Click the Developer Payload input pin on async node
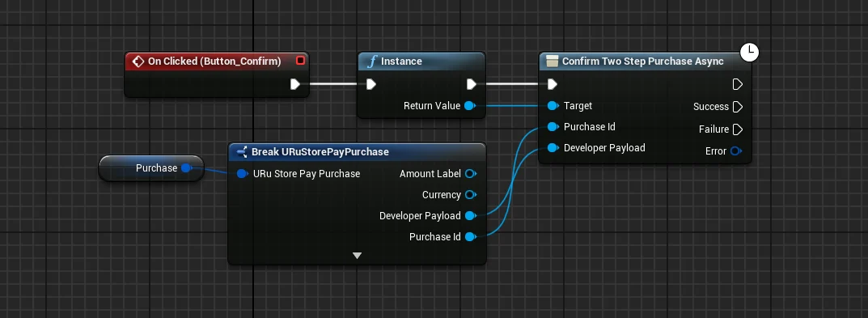Image resolution: width=868 pixels, height=318 pixels. (553, 148)
